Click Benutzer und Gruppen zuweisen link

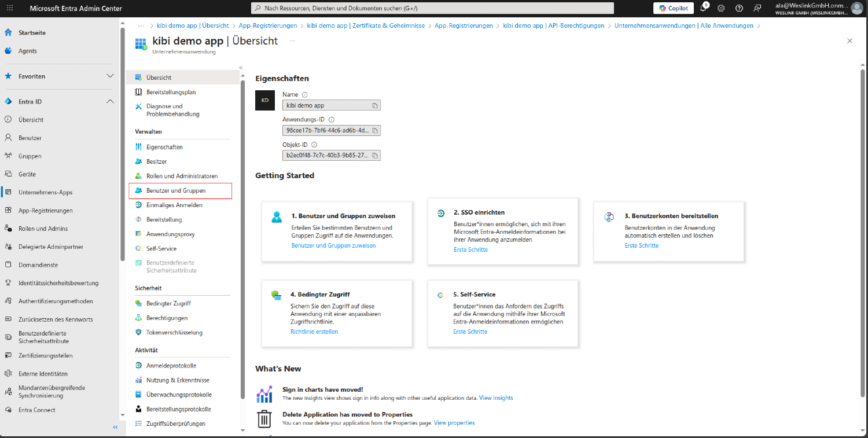click(333, 245)
